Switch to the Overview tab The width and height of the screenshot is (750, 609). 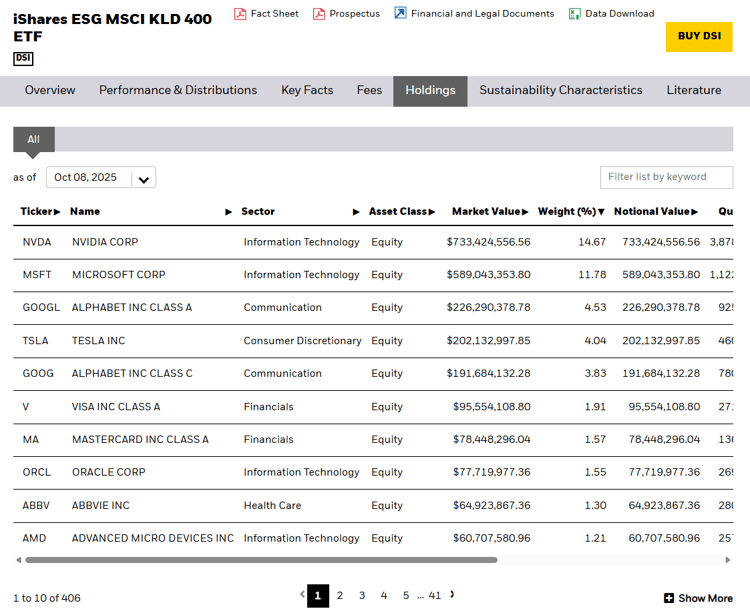click(50, 90)
